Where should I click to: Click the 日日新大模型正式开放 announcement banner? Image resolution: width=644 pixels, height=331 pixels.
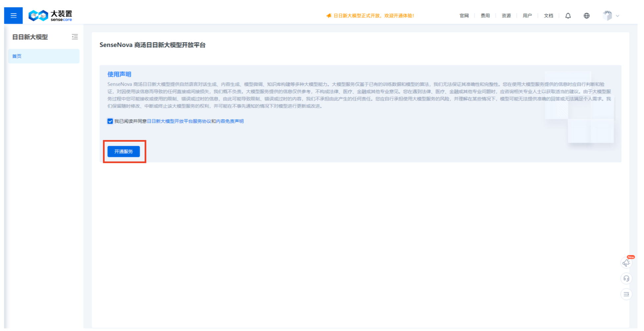click(x=374, y=16)
